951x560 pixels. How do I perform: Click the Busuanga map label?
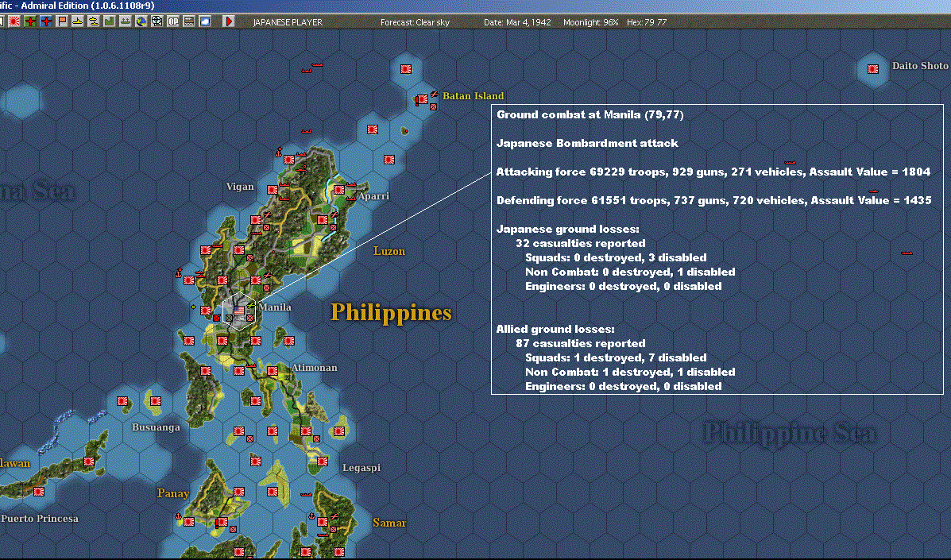[156, 427]
